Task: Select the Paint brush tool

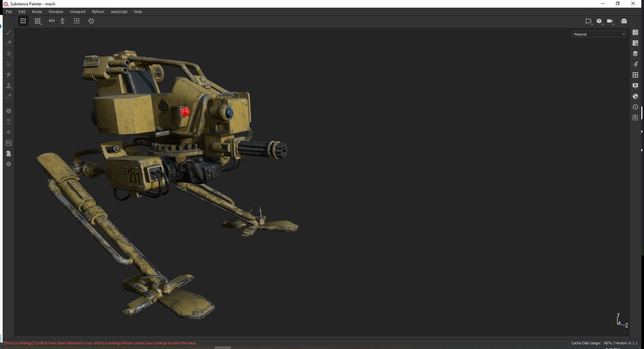Action: (9, 32)
